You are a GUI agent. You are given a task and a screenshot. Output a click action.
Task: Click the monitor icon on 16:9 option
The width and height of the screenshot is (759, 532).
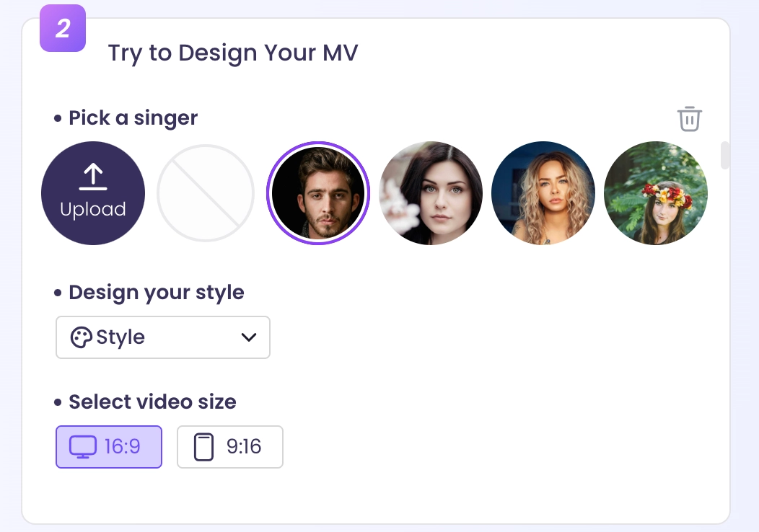pyautogui.click(x=82, y=447)
